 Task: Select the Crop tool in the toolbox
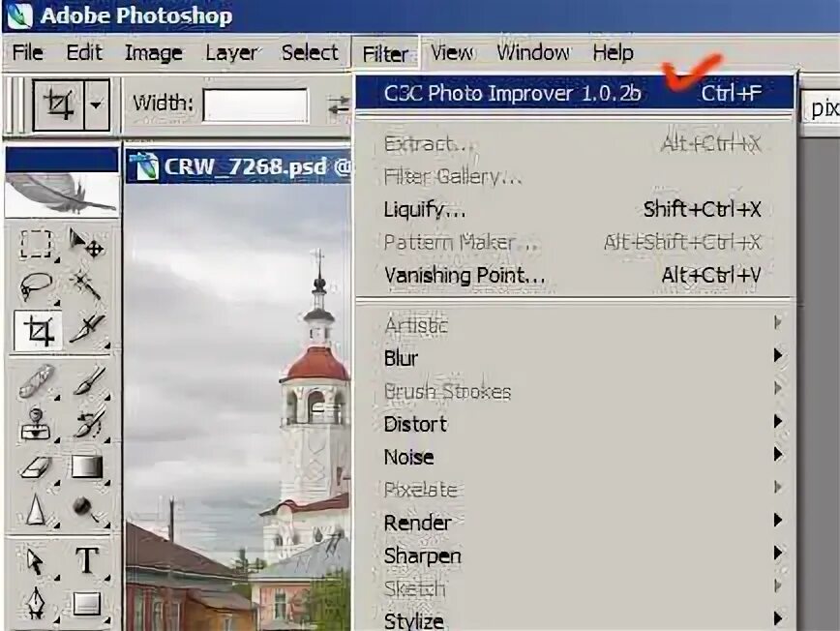(x=38, y=330)
